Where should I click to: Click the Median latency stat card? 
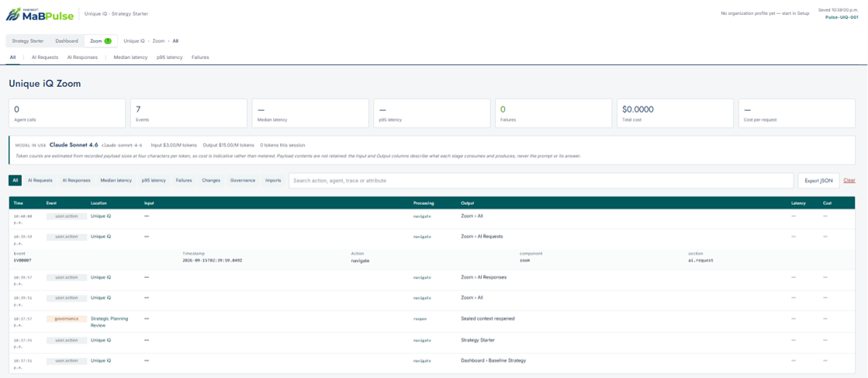coord(310,113)
